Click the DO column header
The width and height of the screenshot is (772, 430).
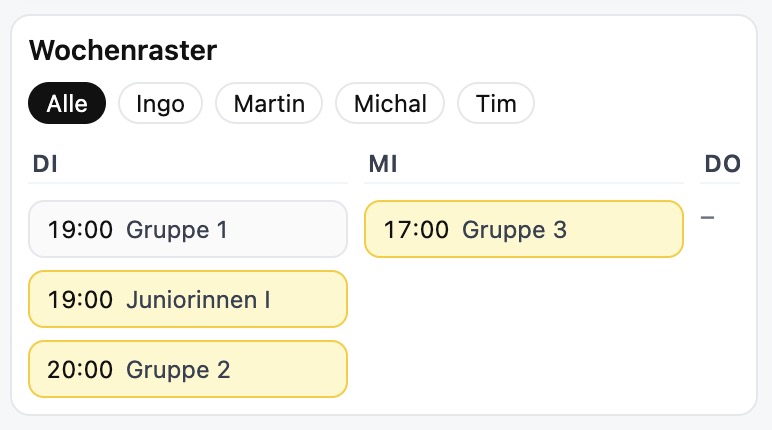[x=722, y=164]
